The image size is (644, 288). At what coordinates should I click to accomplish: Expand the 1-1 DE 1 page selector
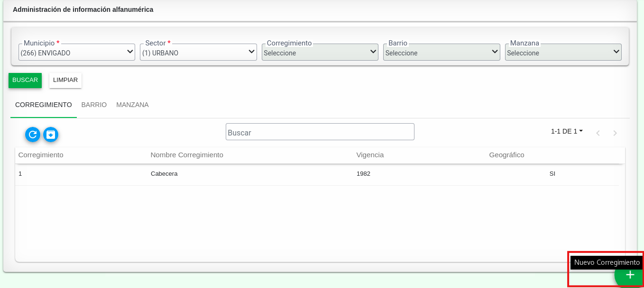567,131
